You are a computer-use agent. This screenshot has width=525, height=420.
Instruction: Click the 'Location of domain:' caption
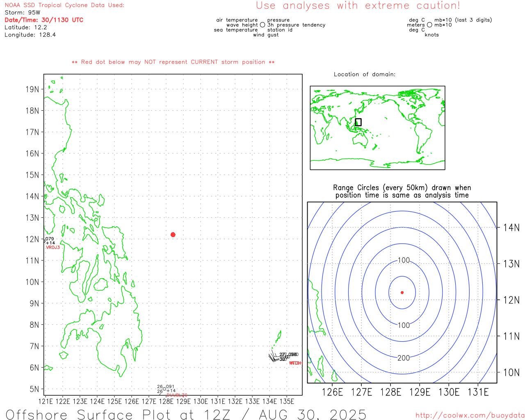click(x=365, y=74)
